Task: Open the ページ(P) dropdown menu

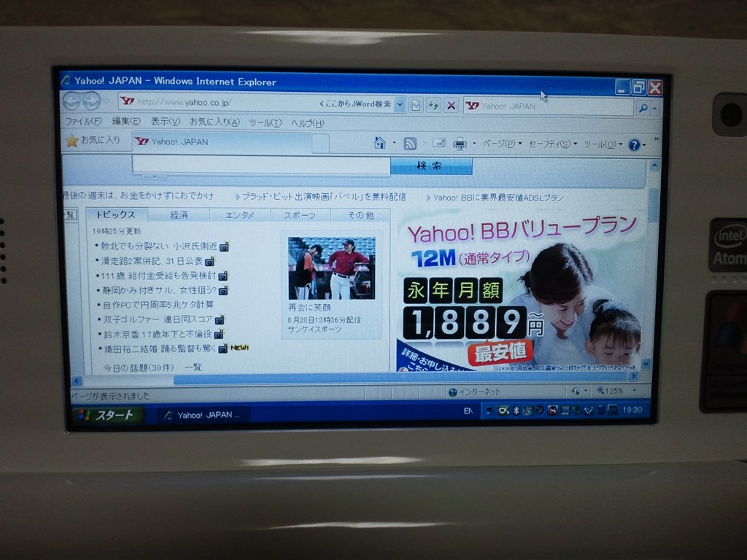Action: tap(502, 144)
